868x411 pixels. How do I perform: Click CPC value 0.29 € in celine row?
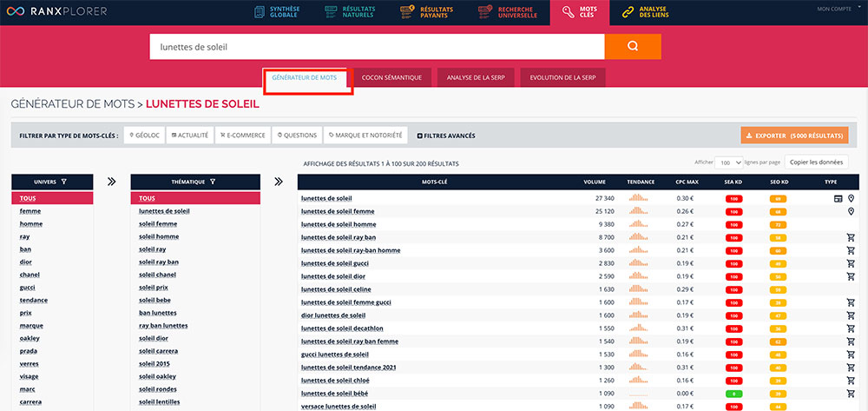pos(684,289)
